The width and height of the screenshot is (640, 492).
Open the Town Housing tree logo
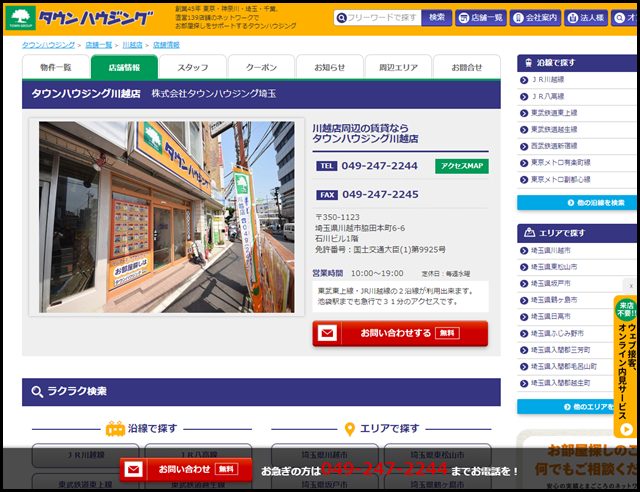pyautogui.click(x=20, y=18)
